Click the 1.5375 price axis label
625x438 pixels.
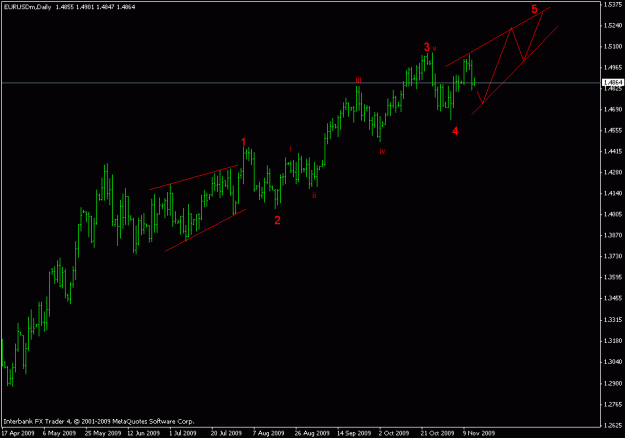point(613,5)
